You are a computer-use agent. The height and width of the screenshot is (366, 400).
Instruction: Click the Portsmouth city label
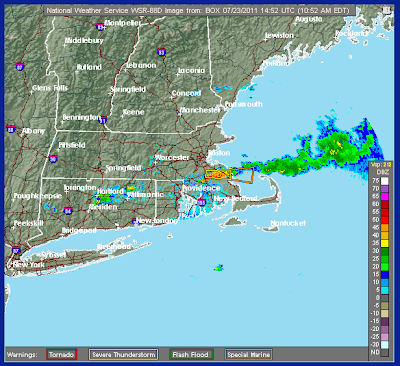click(x=244, y=104)
